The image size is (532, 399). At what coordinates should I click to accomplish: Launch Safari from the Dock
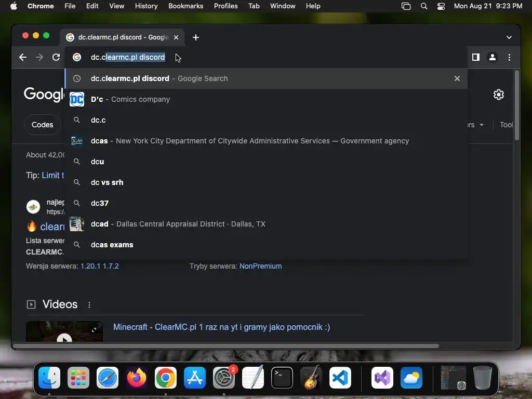108,378
